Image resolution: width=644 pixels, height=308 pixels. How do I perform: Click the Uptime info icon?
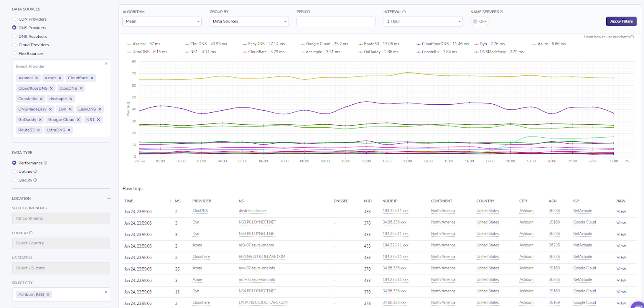[x=35, y=172]
